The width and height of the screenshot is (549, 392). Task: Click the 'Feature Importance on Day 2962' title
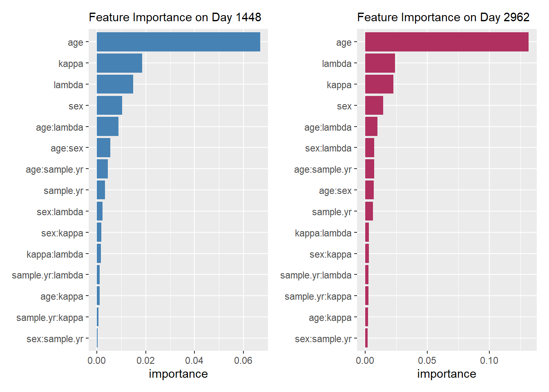pyautogui.click(x=443, y=18)
